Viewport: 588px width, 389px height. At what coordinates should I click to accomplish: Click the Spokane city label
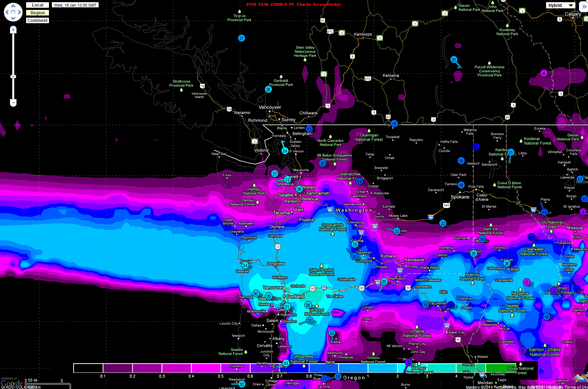[x=460, y=197]
